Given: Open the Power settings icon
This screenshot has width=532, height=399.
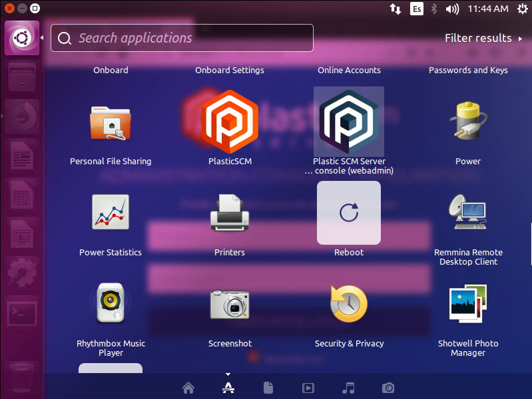Looking at the screenshot, I should [x=468, y=121].
